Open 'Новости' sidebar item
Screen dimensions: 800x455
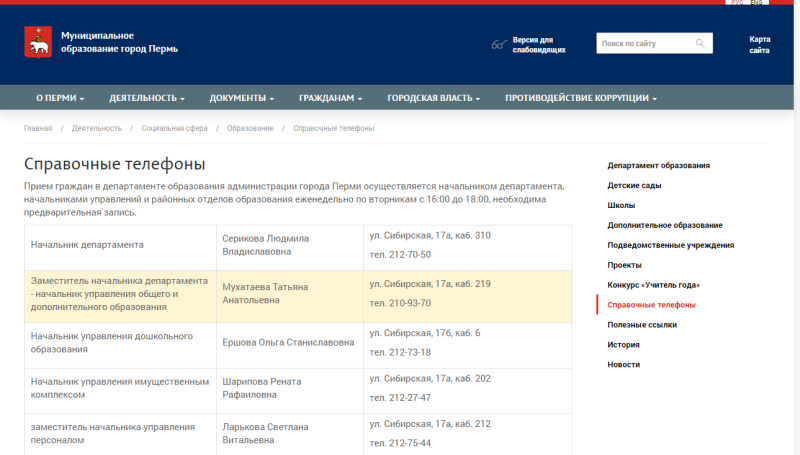pos(623,364)
